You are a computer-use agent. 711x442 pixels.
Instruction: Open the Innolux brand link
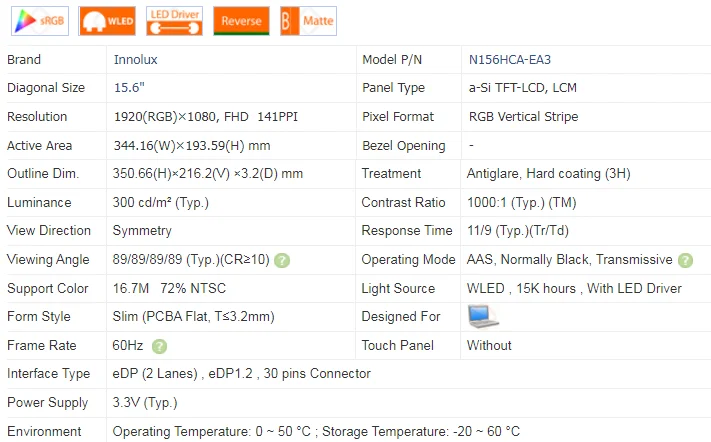(x=136, y=59)
